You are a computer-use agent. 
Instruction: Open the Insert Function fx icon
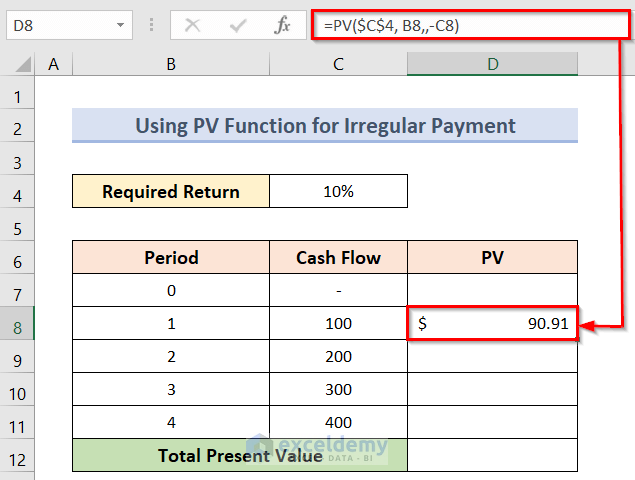[x=282, y=25]
